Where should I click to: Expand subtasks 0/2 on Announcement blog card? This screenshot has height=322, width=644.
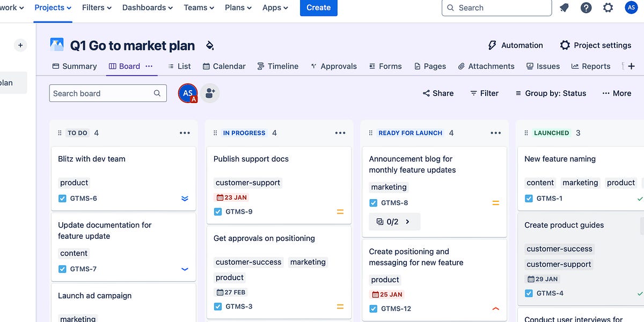(x=394, y=221)
